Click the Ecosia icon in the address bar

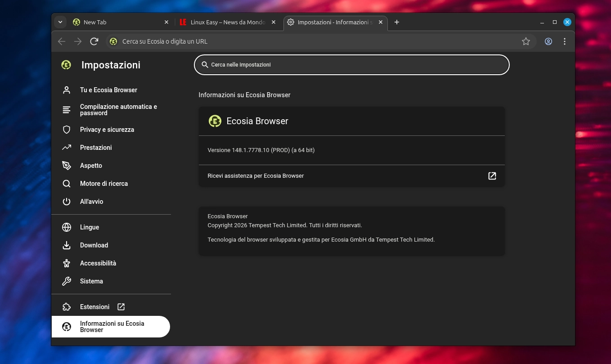click(x=113, y=41)
